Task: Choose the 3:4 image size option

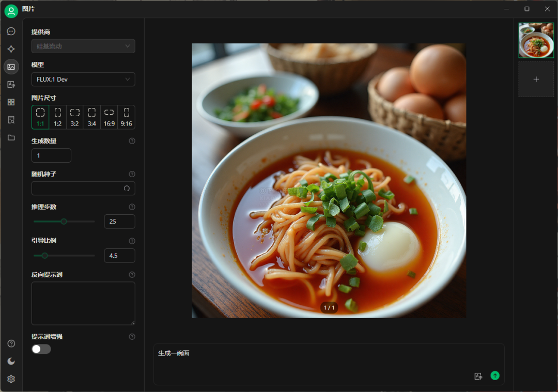Action: click(91, 117)
